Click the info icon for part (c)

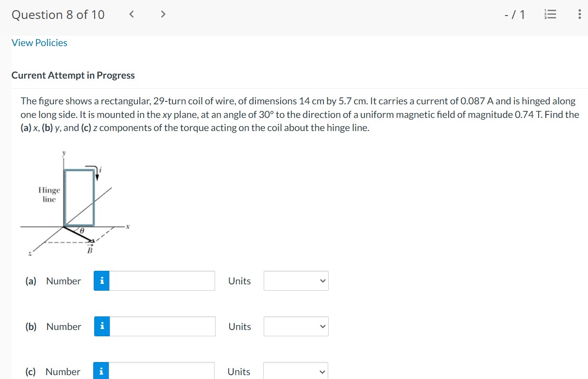(x=101, y=372)
